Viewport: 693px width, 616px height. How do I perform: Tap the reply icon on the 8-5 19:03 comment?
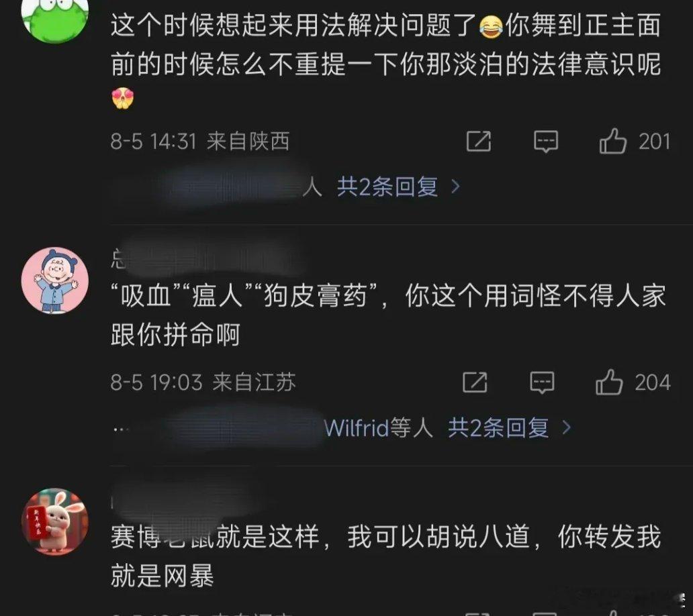click(x=542, y=382)
